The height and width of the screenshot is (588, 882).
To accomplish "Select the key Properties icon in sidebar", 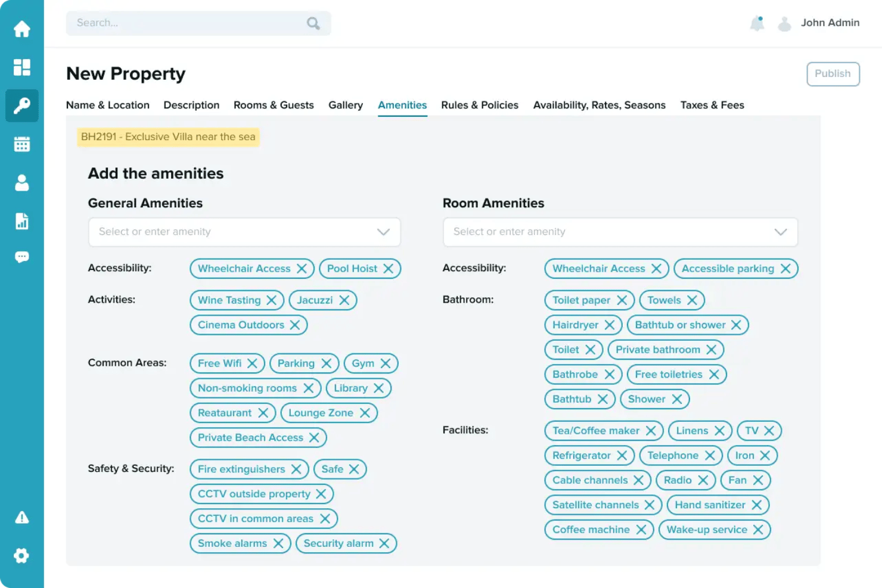I will tap(22, 106).
